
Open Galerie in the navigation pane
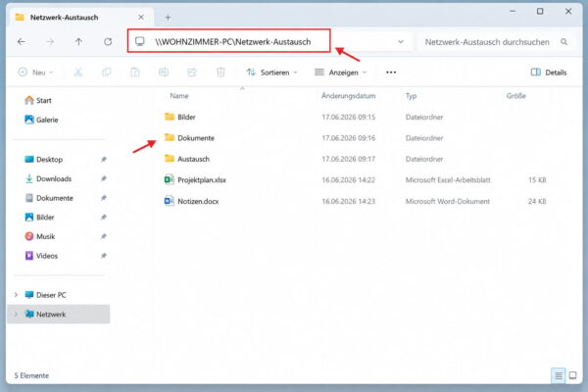(41, 120)
